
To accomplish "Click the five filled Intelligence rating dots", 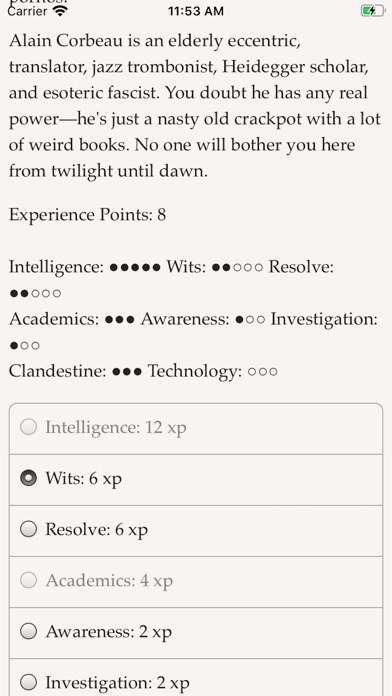I will point(135,268).
